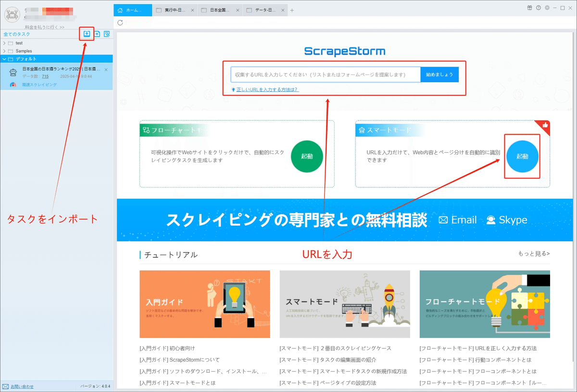Screen dimensions: 577x392
Task: Click 料金を払うに行く >> link
Action: [x=45, y=27]
